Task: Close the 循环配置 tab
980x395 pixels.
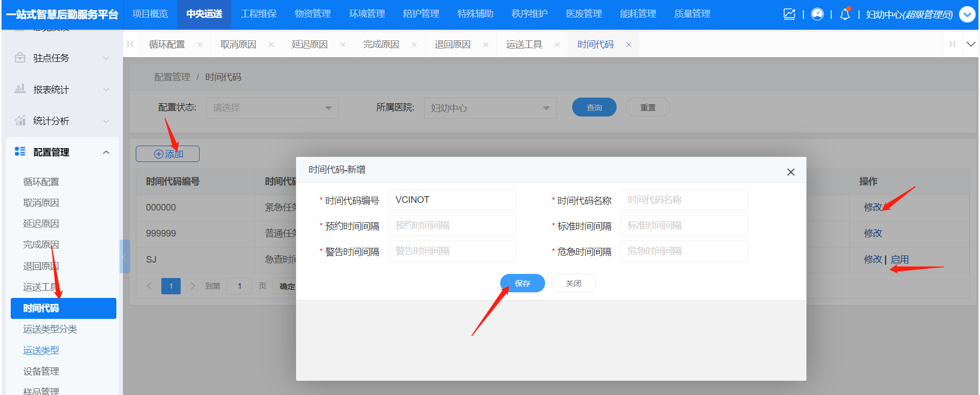Action: click(200, 45)
